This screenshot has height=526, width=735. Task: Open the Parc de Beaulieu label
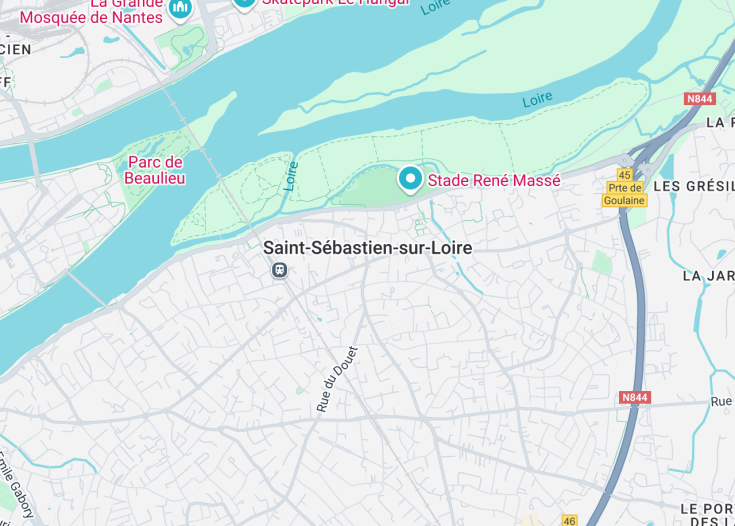[155, 170]
